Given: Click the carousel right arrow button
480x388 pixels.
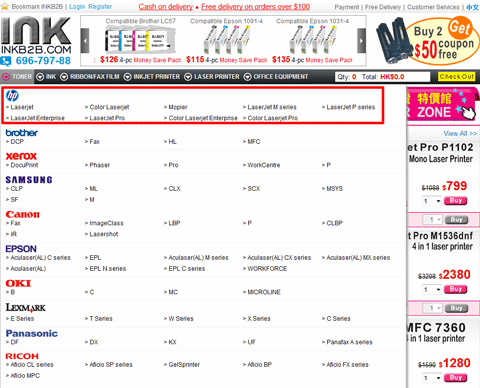Looking at the screenshot, I should (x=362, y=41).
